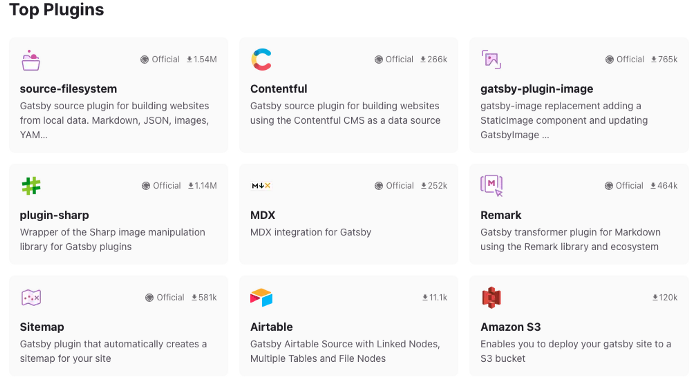
Task: Click the green plugin-sharp hash icon
Action: (x=31, y=186)
